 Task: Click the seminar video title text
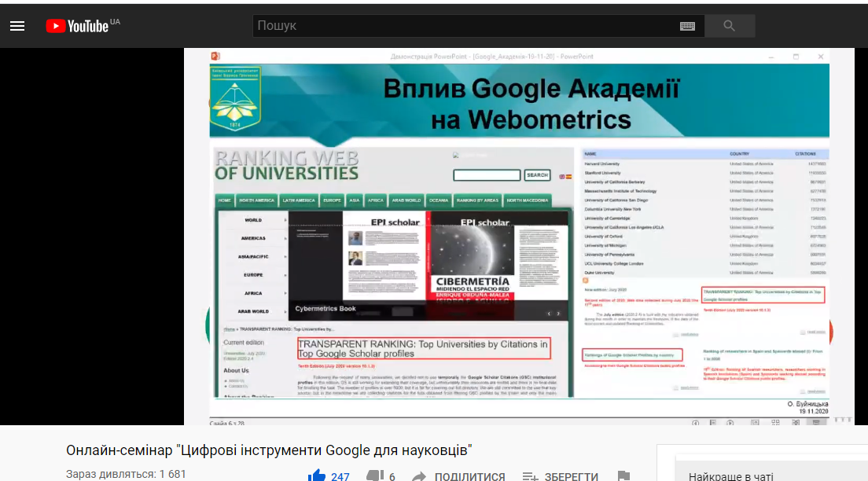pos(269,450)
